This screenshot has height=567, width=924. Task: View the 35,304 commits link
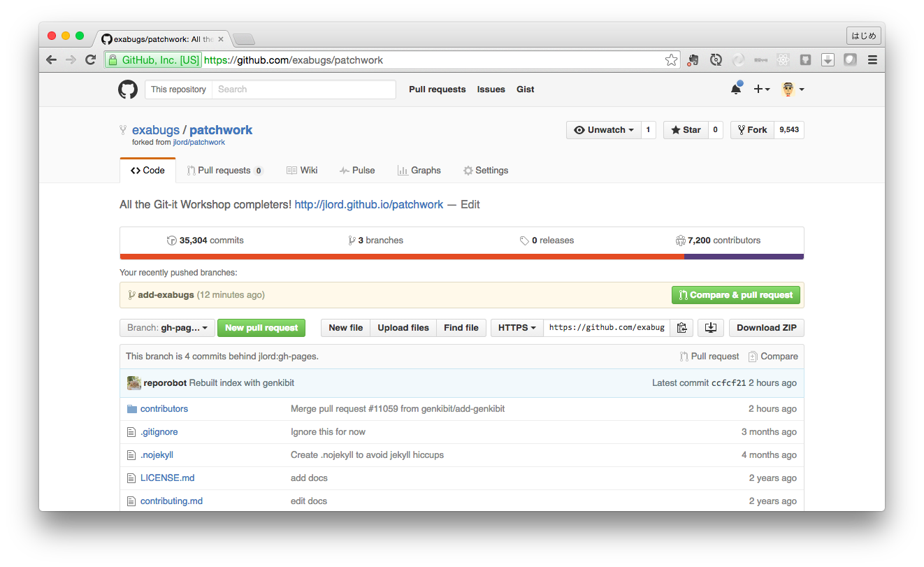click(205, 241)
